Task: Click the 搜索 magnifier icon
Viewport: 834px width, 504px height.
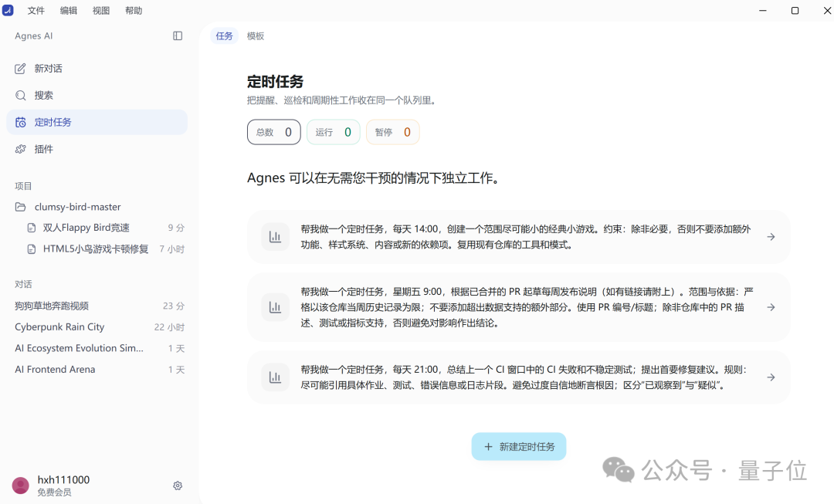Action: [20, 95]
